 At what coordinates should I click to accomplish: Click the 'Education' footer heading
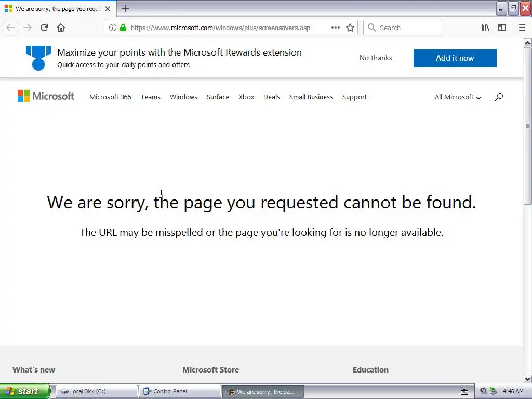click(370, 370)
